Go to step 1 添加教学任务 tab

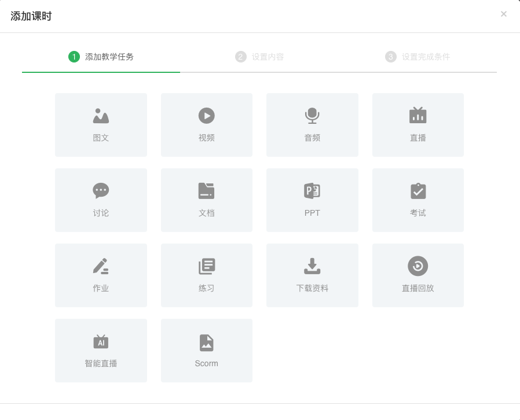101,57
